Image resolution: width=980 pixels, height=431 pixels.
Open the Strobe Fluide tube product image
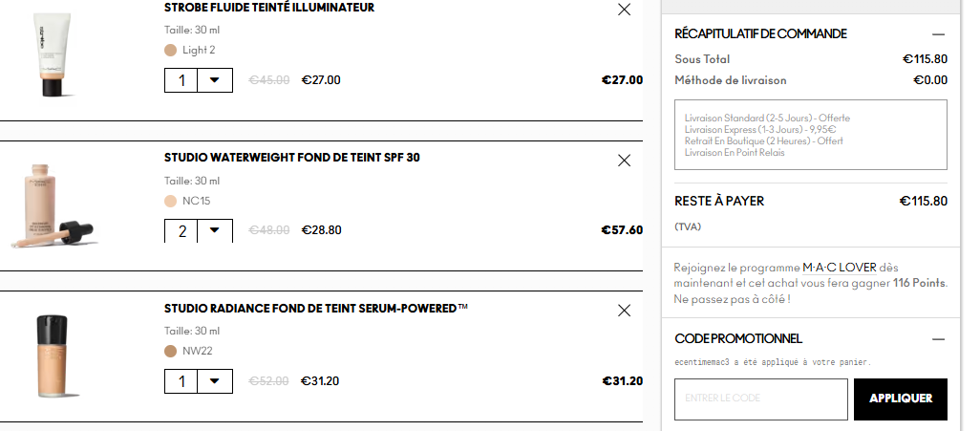click(x=52, y=55)
